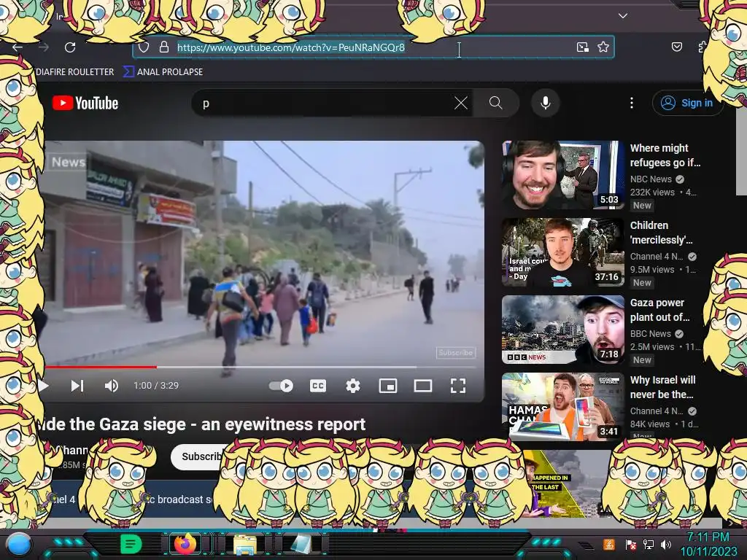Switch to Firefox in the taskbar

186,543
